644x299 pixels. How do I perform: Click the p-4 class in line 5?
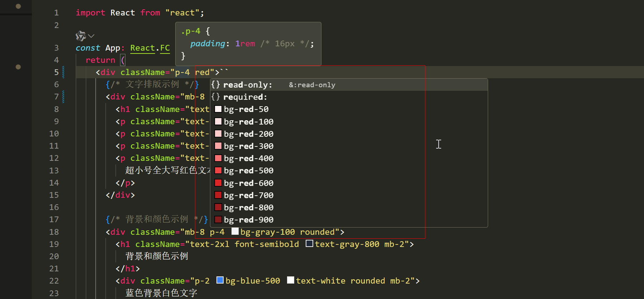[x=182, y=72]
